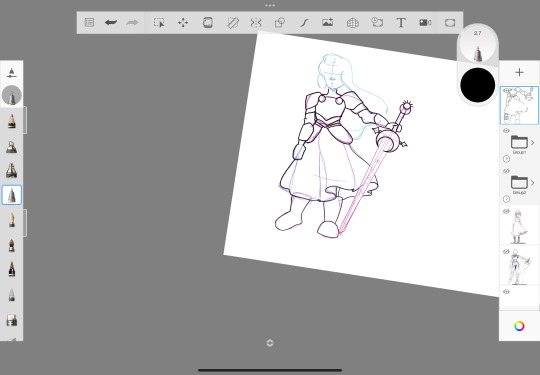
Task: Open the main menu list icon
Action: [x=90, y=23]
